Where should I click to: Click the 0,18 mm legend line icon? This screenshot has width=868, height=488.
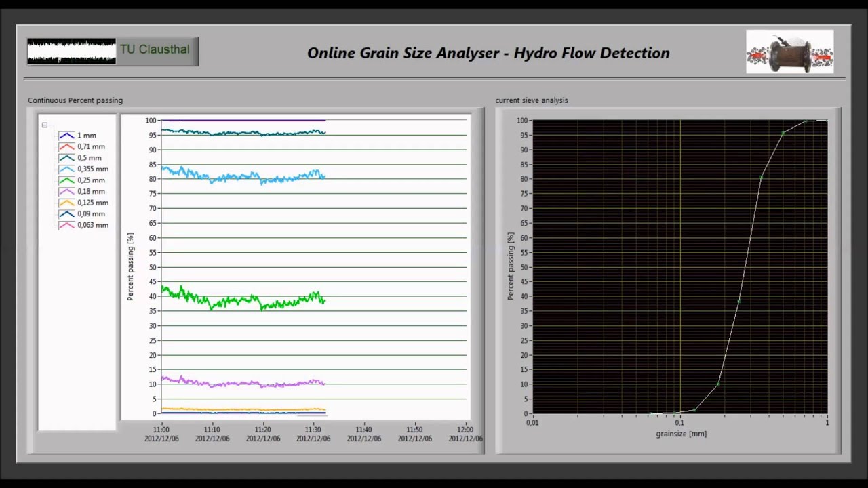point(66,192)
